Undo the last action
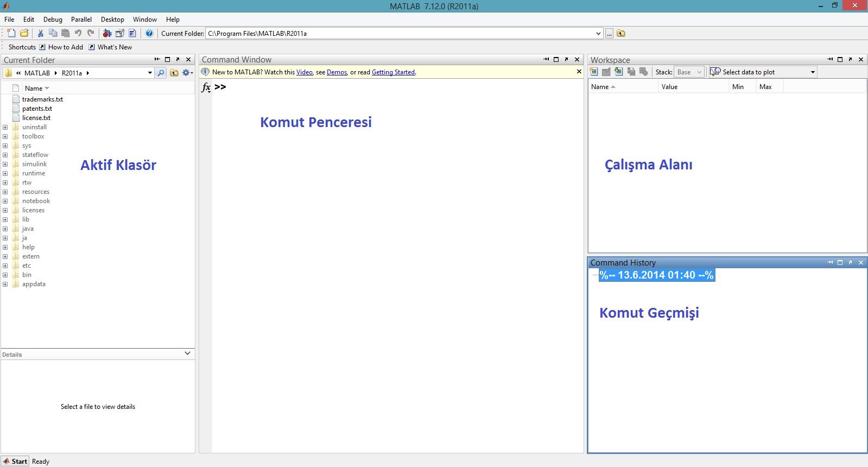 tap(78, 33)
